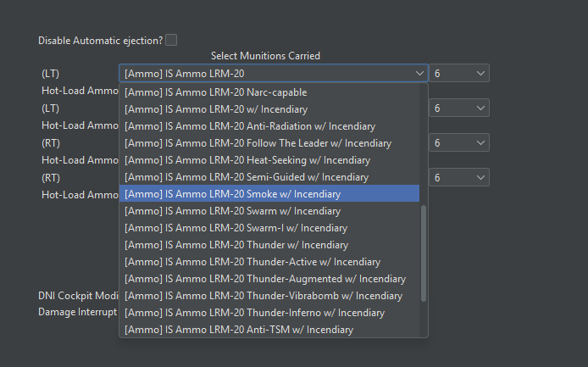Choose plain LRM-20 w/ Incendiary ammo

tap(215, 109)
